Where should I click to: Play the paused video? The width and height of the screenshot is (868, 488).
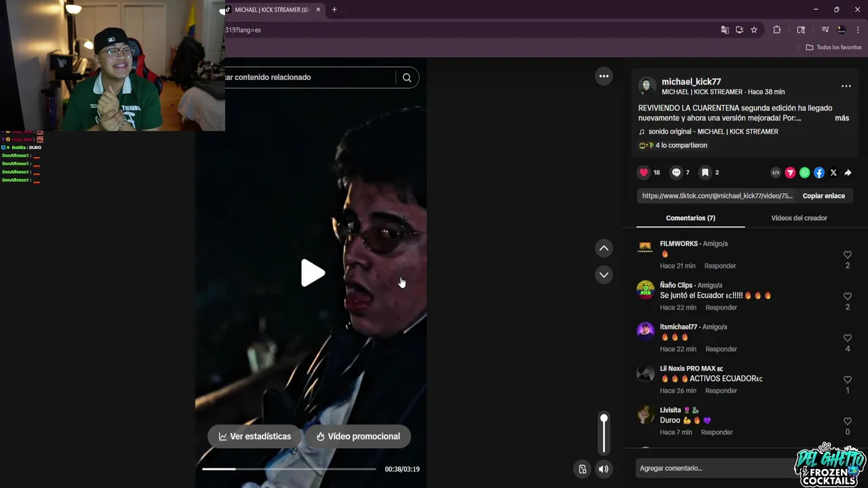click(313, 273)
